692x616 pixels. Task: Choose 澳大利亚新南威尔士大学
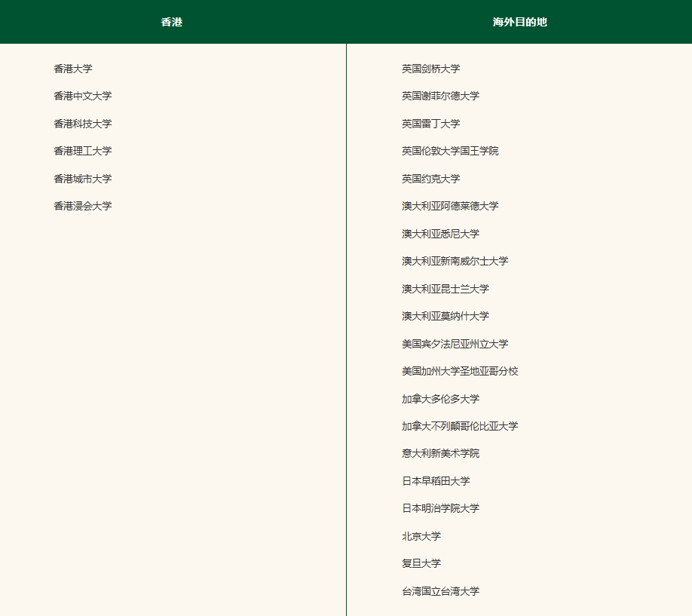455,262
